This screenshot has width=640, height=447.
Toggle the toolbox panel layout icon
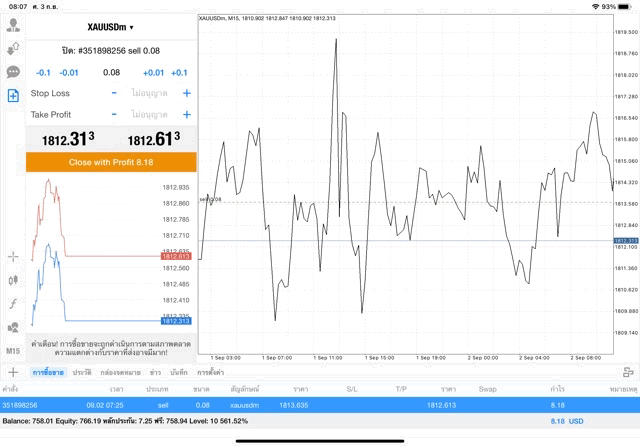[x=628, y=372]
